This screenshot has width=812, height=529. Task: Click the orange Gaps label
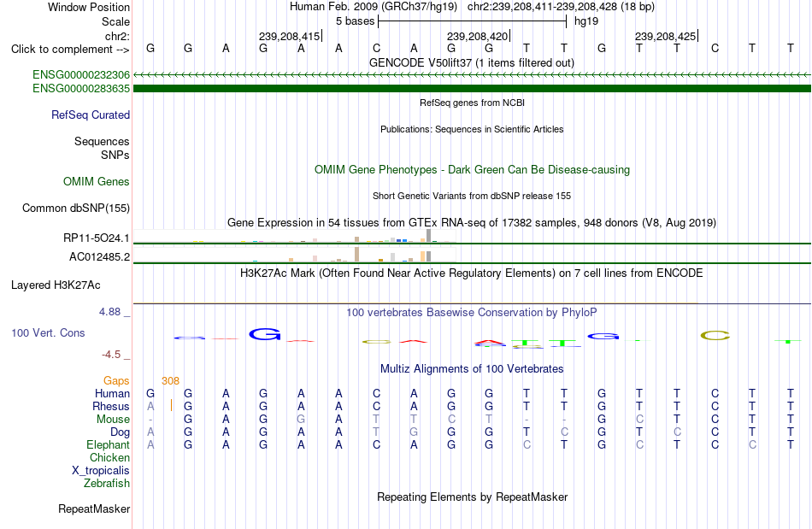(x=116, y=381)
